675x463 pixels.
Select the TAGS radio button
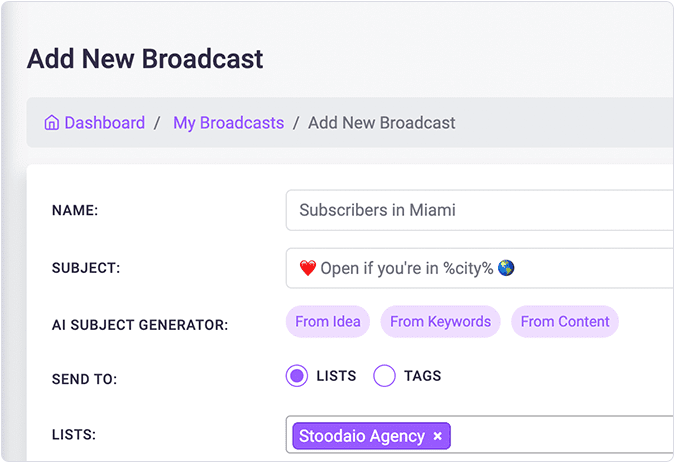point(385,376)
